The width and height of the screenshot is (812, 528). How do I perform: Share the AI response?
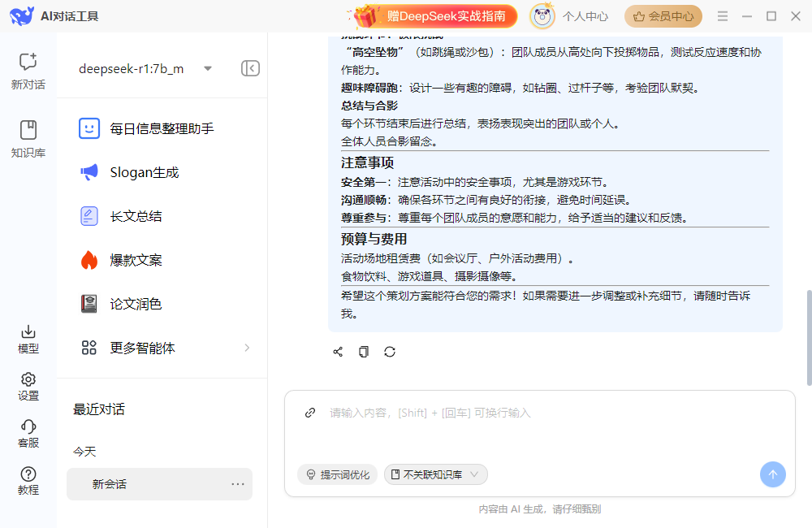pos(338,352)
